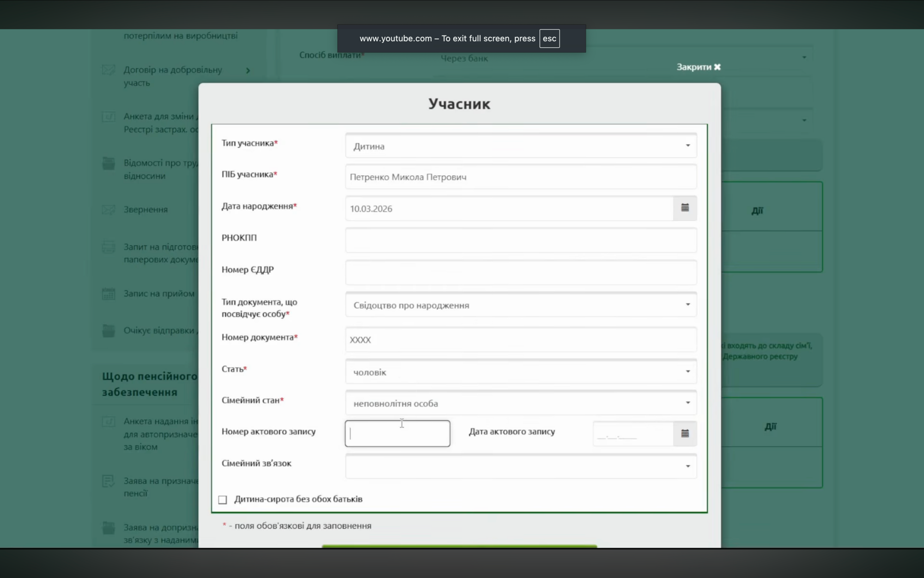Check Дитина-сирота без обох батьків checkbox
This screenshot has height=578, width=924.
pyautogui.click(x=223, y=499)
